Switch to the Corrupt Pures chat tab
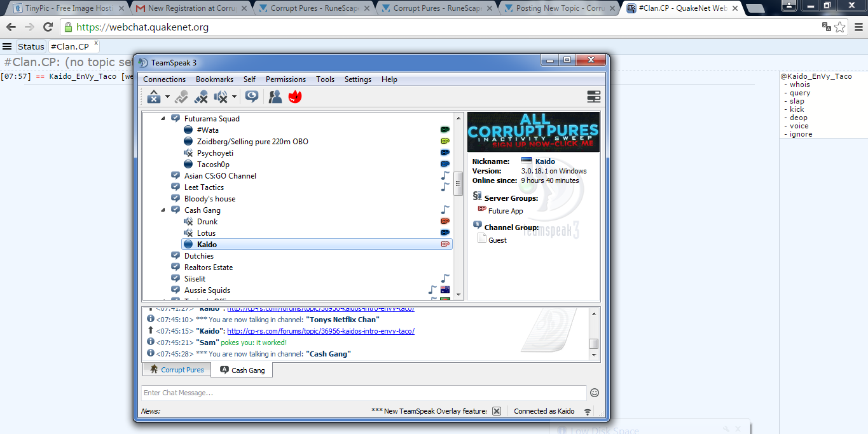Screen dimensions: 868x434 pyautogui.click(x=177, y=370)
